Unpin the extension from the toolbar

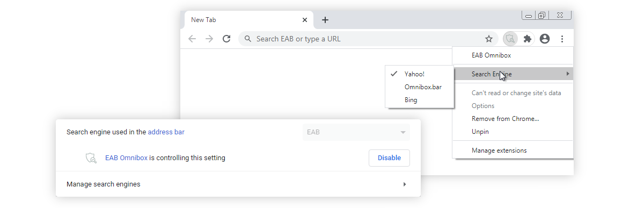(513, 132)
